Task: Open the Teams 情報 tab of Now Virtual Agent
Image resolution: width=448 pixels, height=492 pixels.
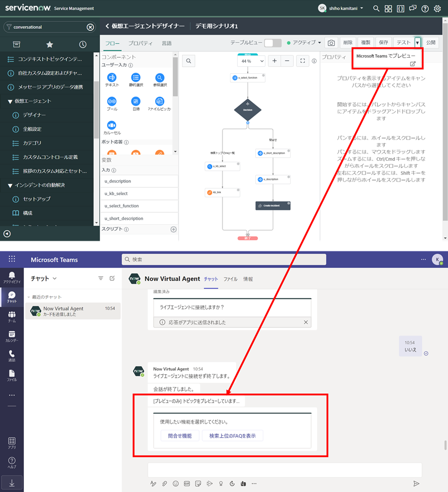Action: [x=248, y=279]
